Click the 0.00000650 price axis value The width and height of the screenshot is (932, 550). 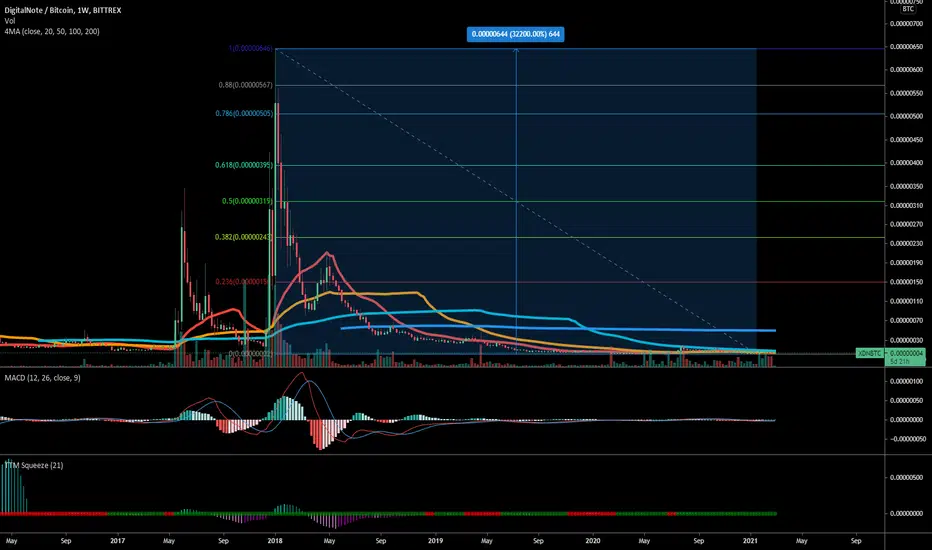(906, 46)
